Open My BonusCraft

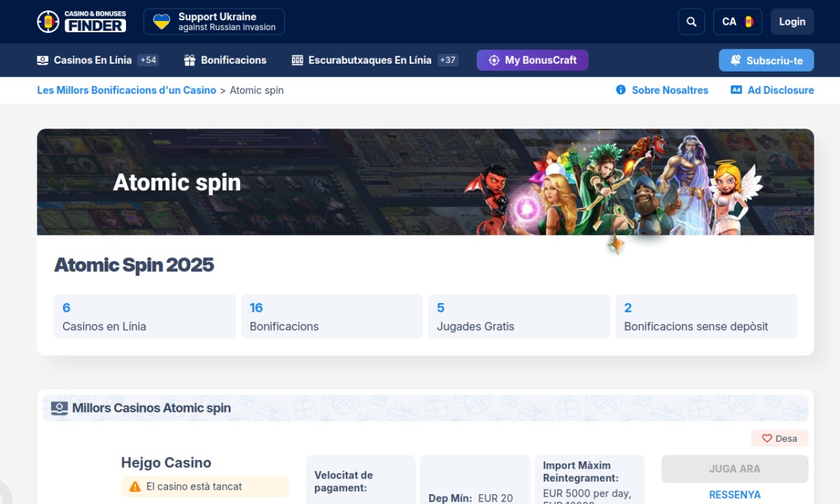pyautogui.click(x=532, y=60)
